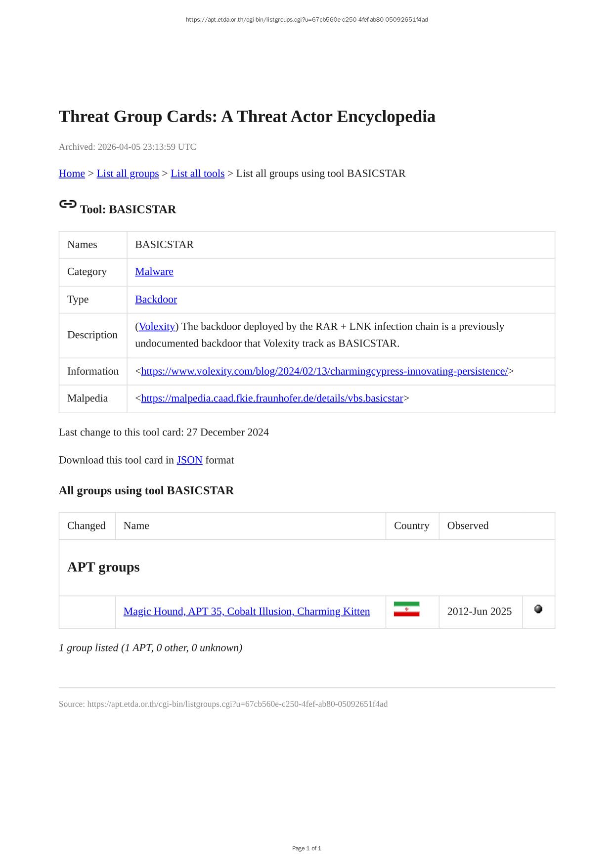Go to the Home breadcrumb link
The height and width of the screenshot is (868, 614).
72,174
